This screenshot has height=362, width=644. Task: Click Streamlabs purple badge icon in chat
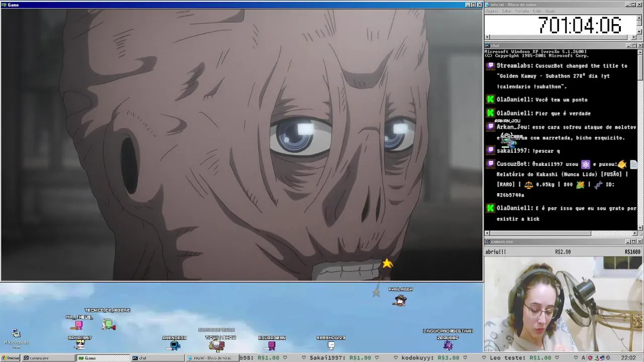coord(491,66)
